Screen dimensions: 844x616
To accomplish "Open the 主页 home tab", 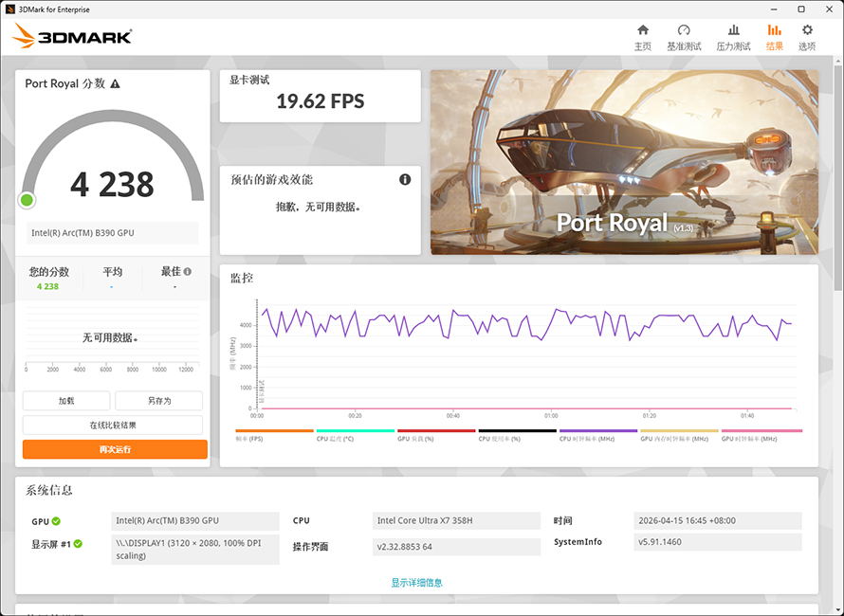I will coord(643,38).
